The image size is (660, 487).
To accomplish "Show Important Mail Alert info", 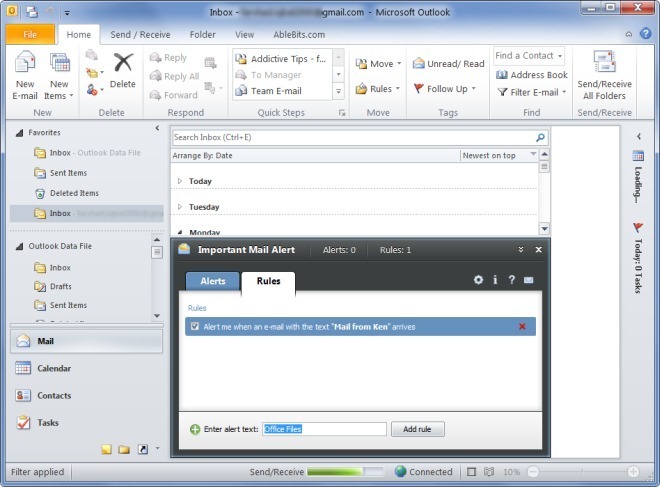I will (495, 280).
